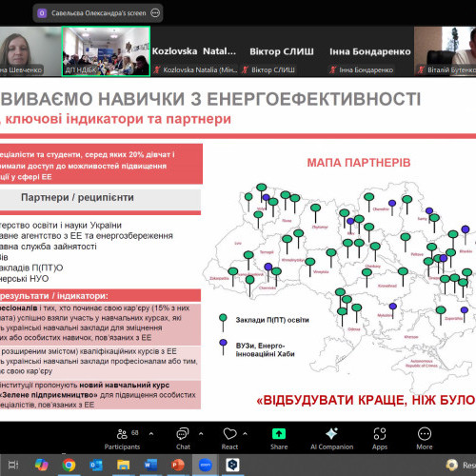Select the Віктор СЛИШ participant tile
The image size is (476, 476).
coord(282,51)
